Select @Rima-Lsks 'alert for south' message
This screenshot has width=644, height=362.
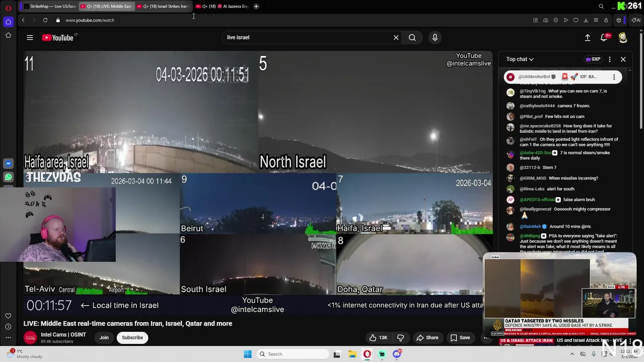[x=547, y=189]
